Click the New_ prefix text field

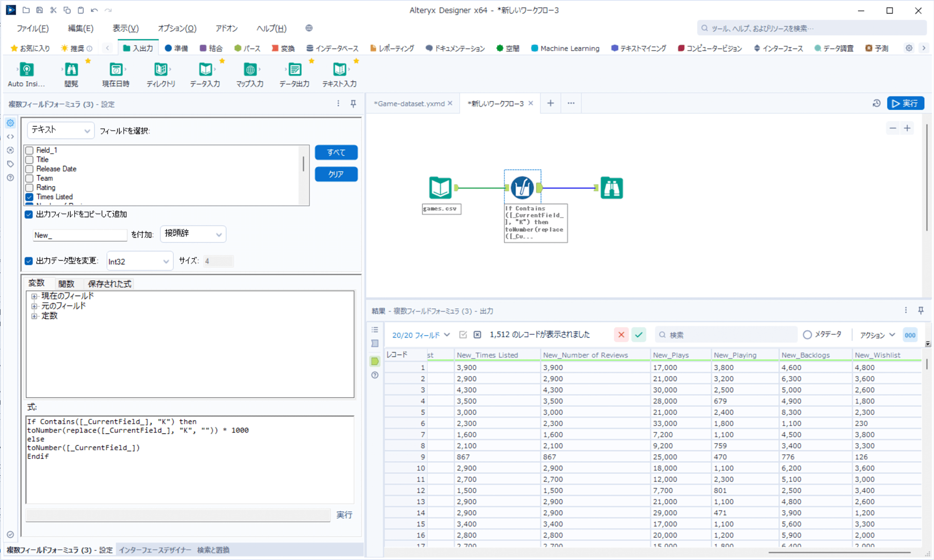80,235
